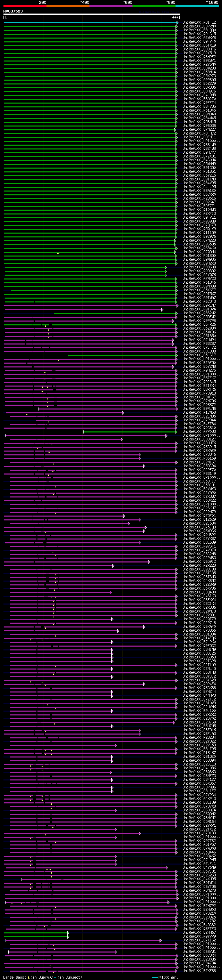This screenshot has height=980, width=222.
Task: Select hit label UniRef100_Q9LGL5
Action: (x=199, y=34)
